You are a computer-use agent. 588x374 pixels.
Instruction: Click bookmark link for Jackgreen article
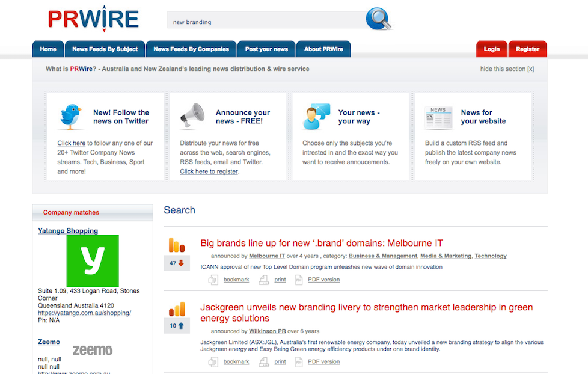[236, 362]
